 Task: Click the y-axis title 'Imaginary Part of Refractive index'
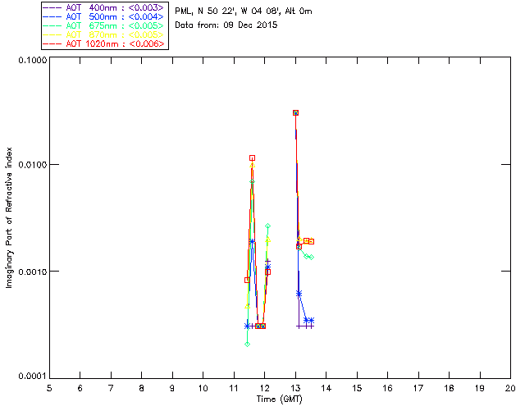pos(9,217)
